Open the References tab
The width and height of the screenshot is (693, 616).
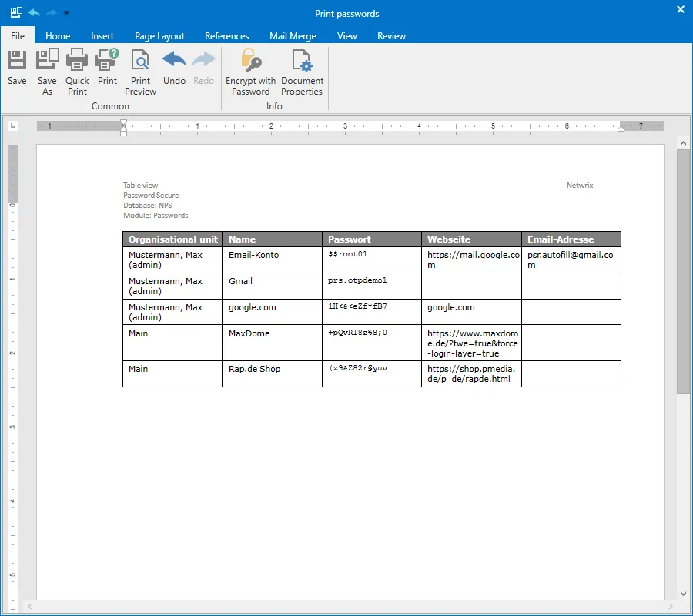click(226, 35)
